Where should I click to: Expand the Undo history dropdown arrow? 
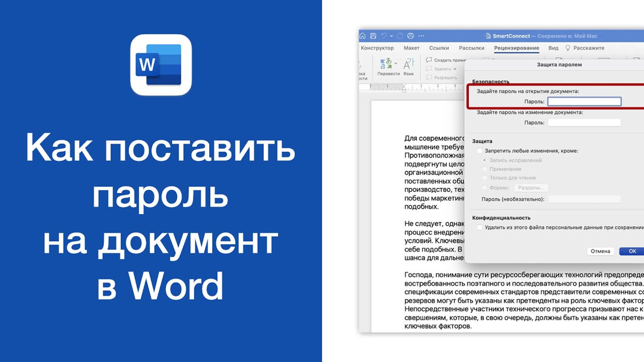(391, 36)
